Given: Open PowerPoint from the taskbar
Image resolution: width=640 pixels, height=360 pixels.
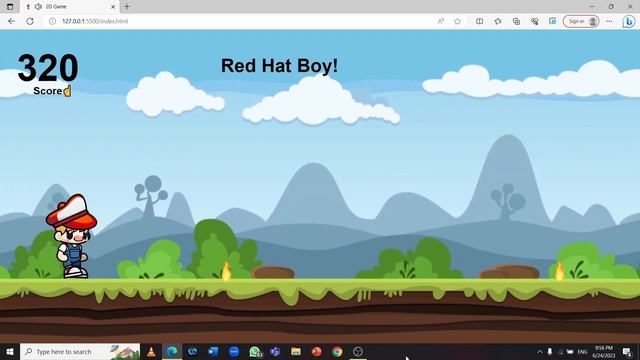Looking at the screenshot, I should tap(317, 351).
